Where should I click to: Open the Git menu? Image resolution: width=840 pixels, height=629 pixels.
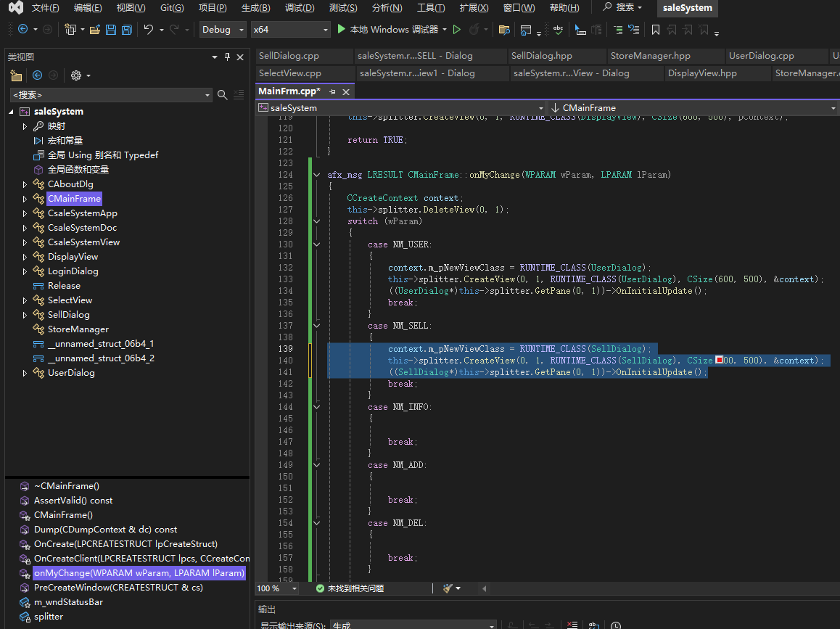click(172, 8)
